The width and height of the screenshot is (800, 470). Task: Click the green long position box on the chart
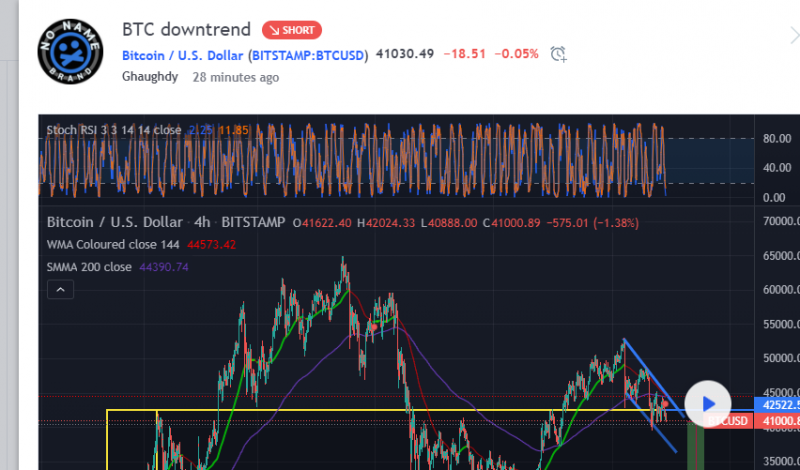pyautogui.click(x=695, y=445)
